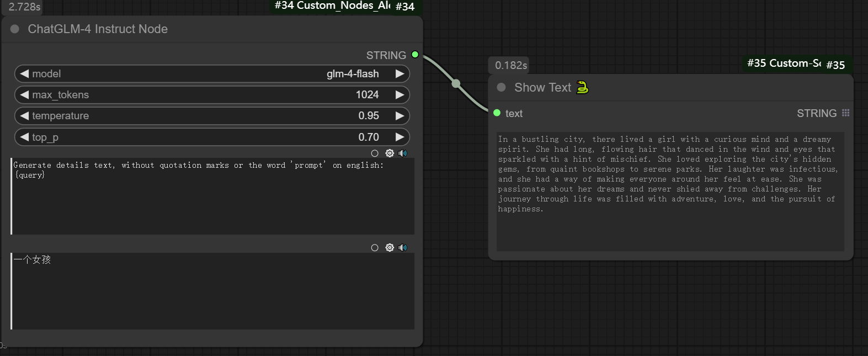Click the midpoint dot on the connecting link
This screenshot has height=356, width=868.
pos(456,84)
